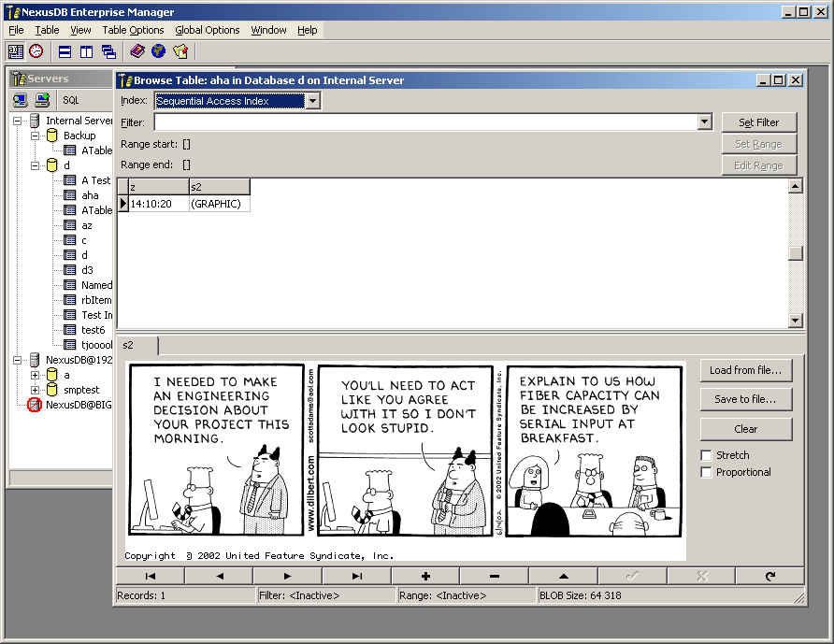The height and width of the screenshot is (644, 834).
Task: Click the cascade windows toolbar icon
Action: tap(108, 51)
